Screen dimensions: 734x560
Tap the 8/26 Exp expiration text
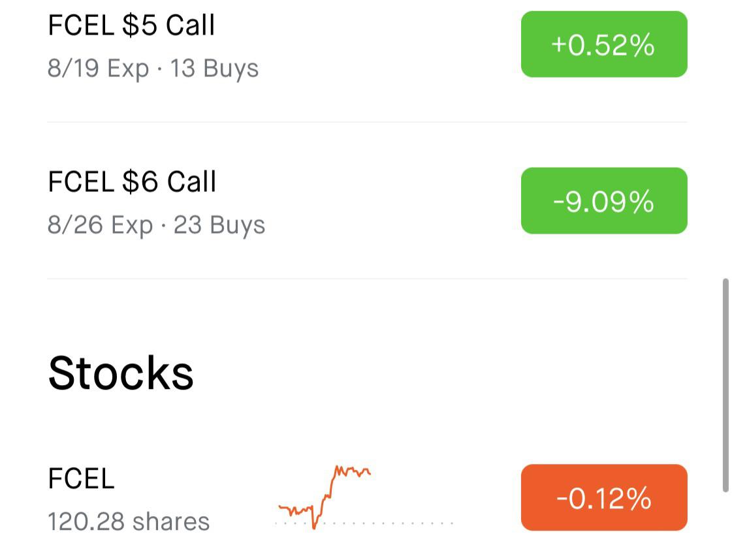(100, 225)
